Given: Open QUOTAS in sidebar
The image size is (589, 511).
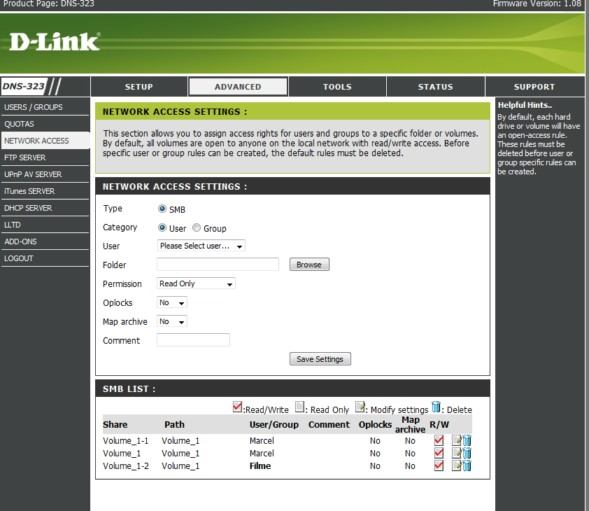Looking at the screenshot, I should click(45, 124).
